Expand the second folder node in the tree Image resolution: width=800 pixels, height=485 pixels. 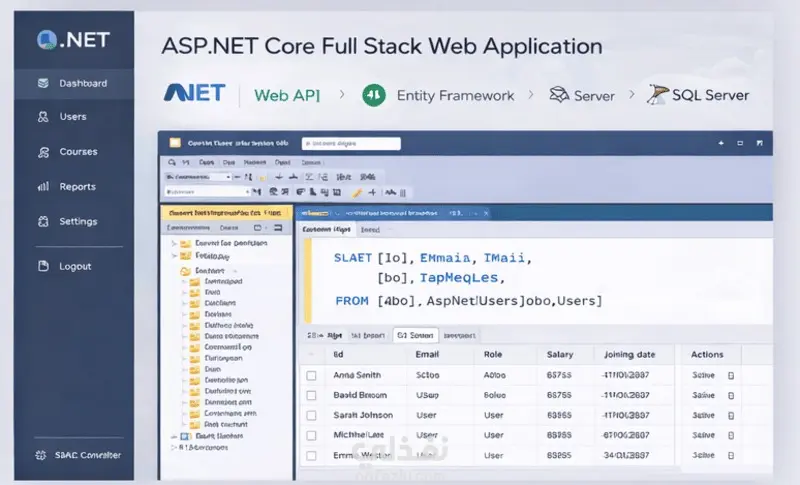tap(174, 256)
